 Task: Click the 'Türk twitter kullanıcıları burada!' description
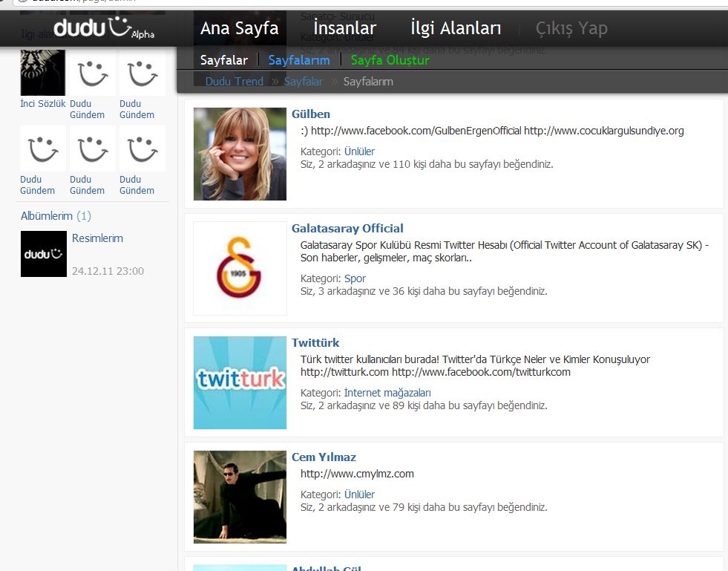[475, 365]
